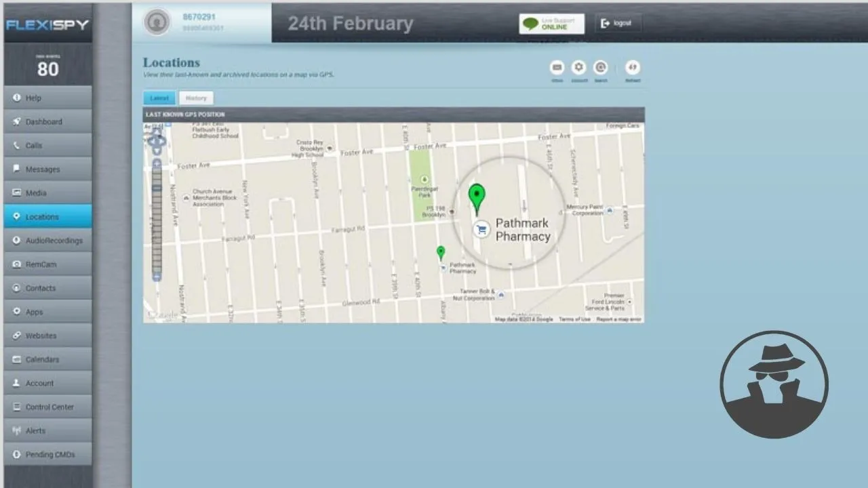Click the Pathmark Pharmacy shopping cart icon
This screenshot has height=488, width=868.
(x=481, y=230)
